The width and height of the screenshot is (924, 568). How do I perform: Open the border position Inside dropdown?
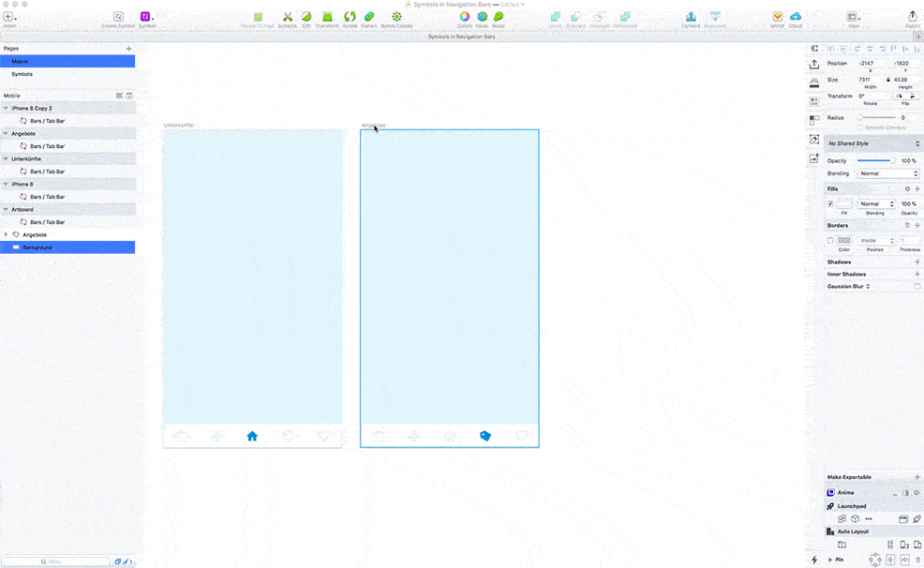875,240
